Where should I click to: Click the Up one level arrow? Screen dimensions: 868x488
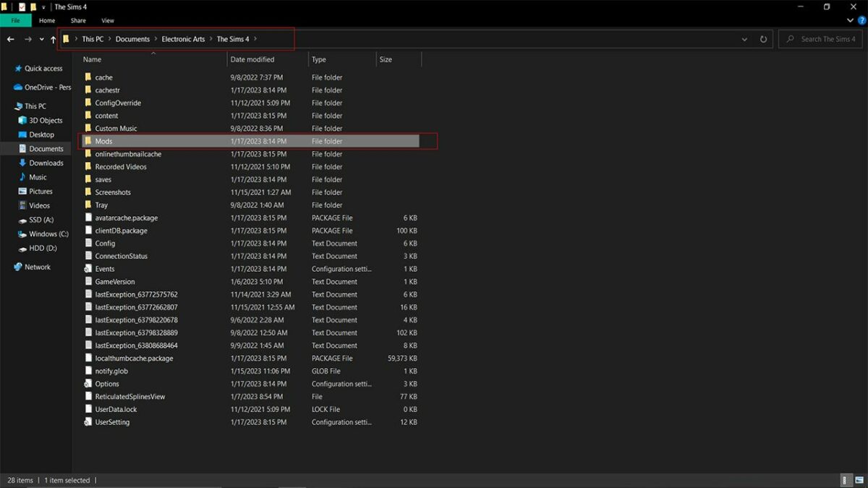coord(53,39)
